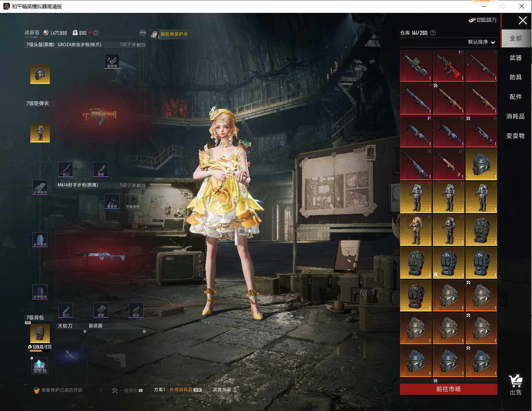Viewport: 532px width, 411px height.
Task: Open the 加密箱 secure box
Action: coord(40,366)
